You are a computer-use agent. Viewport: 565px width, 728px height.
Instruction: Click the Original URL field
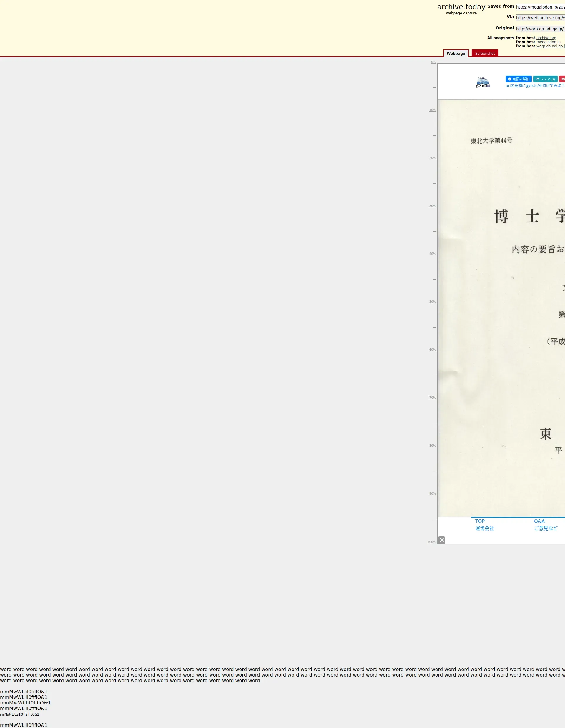tap(540, 29)
